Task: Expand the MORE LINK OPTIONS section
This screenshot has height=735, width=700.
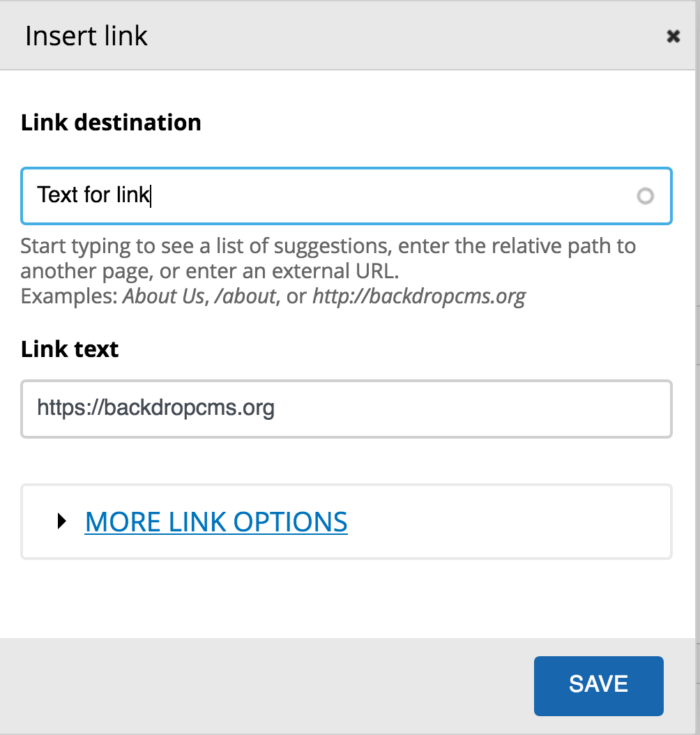Action: point(215,521)
